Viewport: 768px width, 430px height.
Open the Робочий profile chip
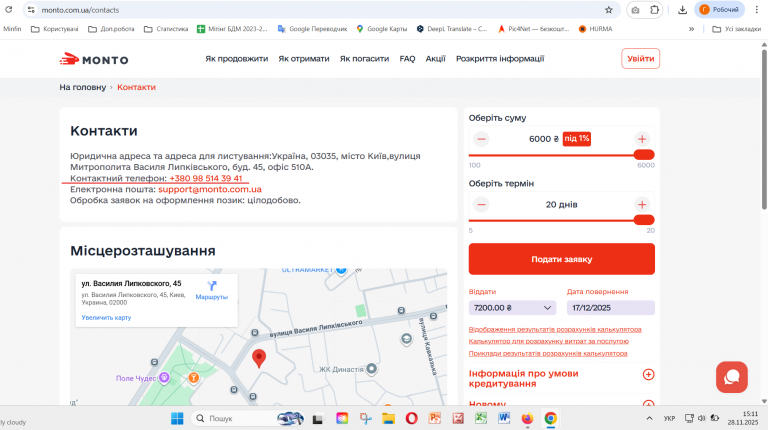point(719,10)
